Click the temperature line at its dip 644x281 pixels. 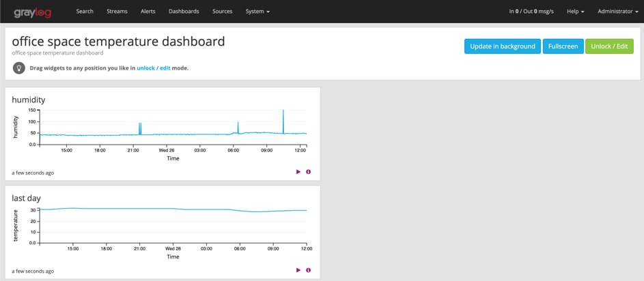[x=257, y=211]
